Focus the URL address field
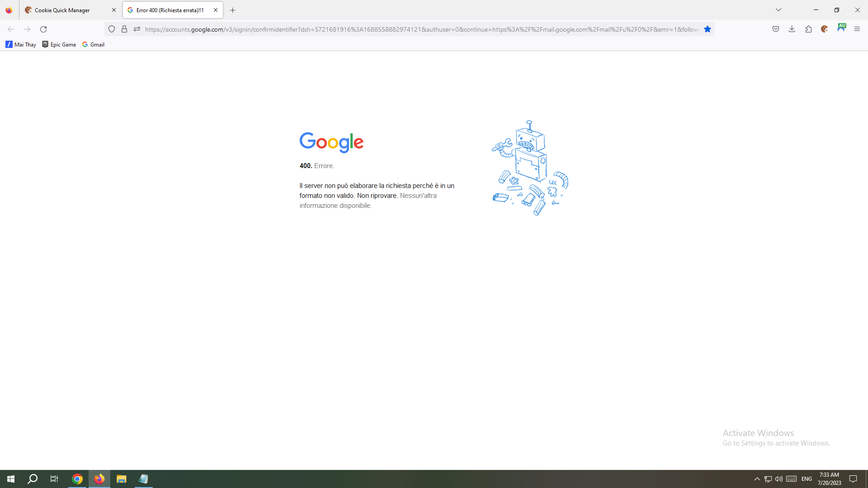 coord(422,29)
